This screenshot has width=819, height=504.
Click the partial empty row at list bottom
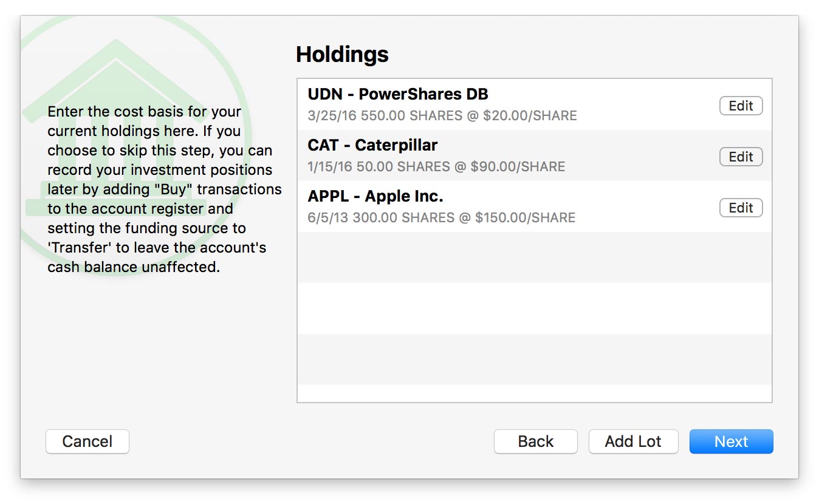534,393
